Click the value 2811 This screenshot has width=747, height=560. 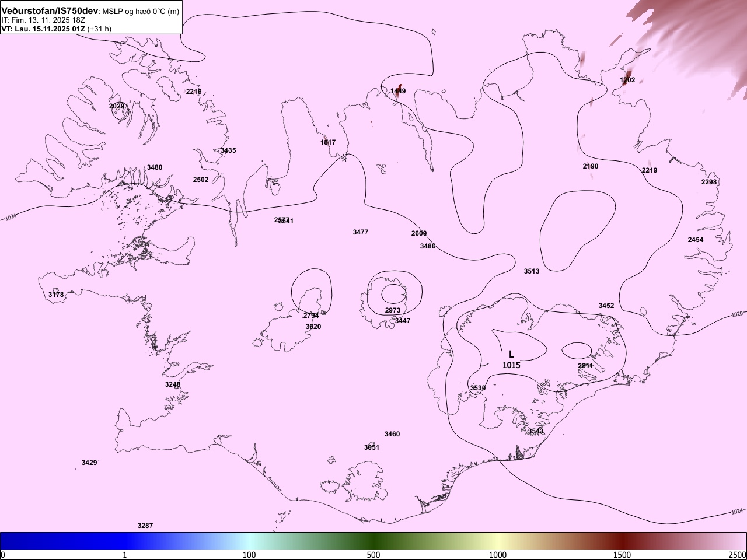[585, 366]
